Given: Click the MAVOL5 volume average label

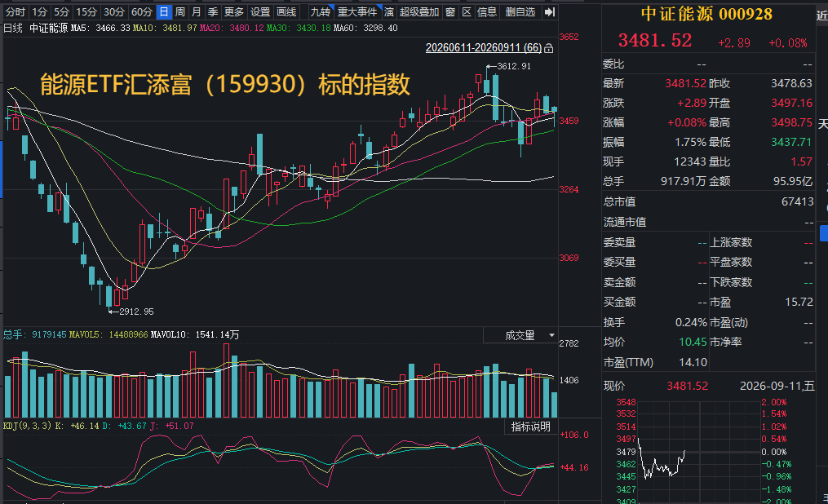Looking at the screenshot, I should coord(108,334).
